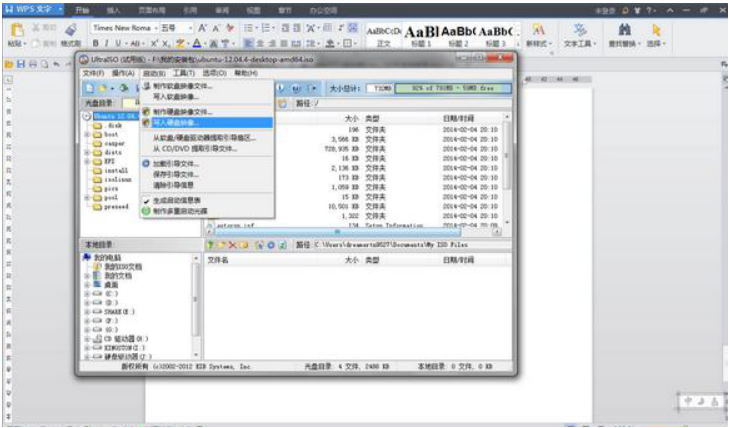
Task: Toggle 生成启动信息表 checked menu item
Action: (x=207, y=200)
